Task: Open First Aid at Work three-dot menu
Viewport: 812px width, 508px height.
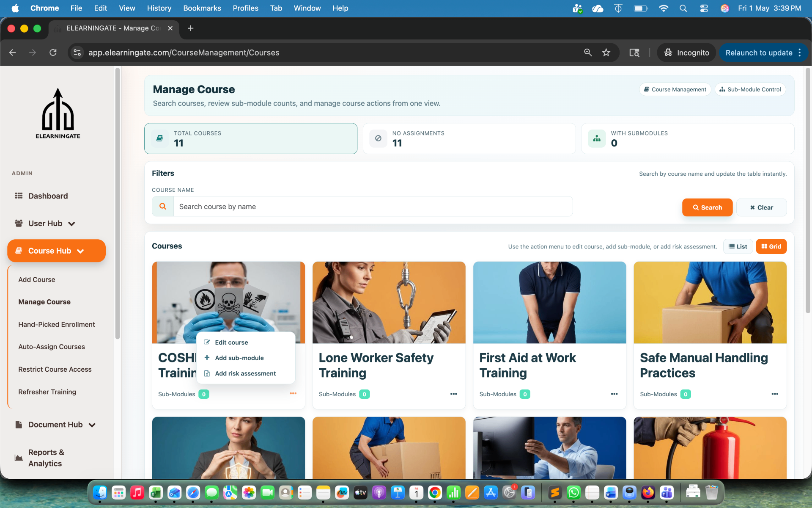Action: 614,394
